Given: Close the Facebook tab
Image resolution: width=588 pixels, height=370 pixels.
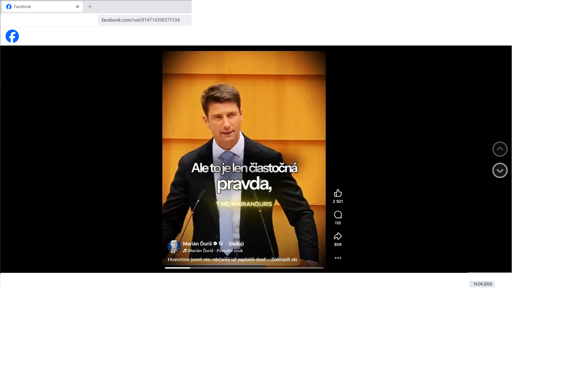Looking at the screenshot, I should (78, 7).
